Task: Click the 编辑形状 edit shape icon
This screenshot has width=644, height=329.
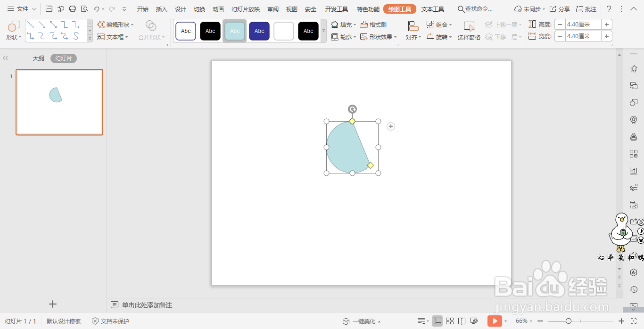Action: click(x=101, y=25)
